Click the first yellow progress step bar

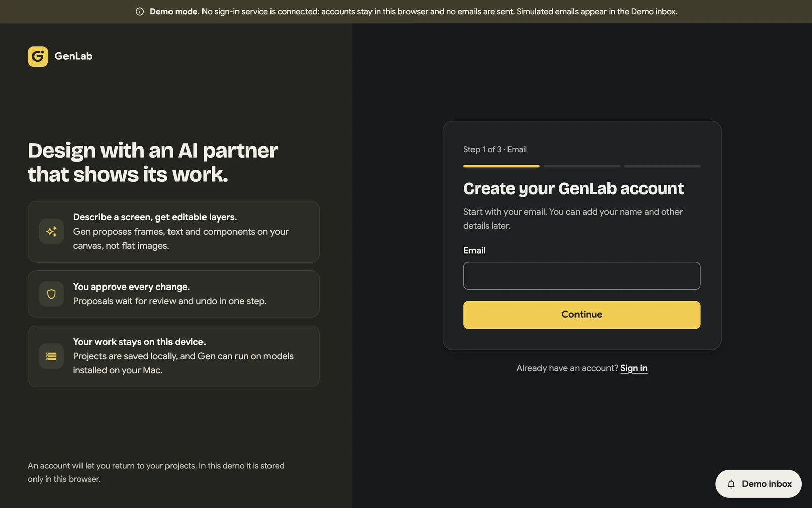tap(501, 166)
